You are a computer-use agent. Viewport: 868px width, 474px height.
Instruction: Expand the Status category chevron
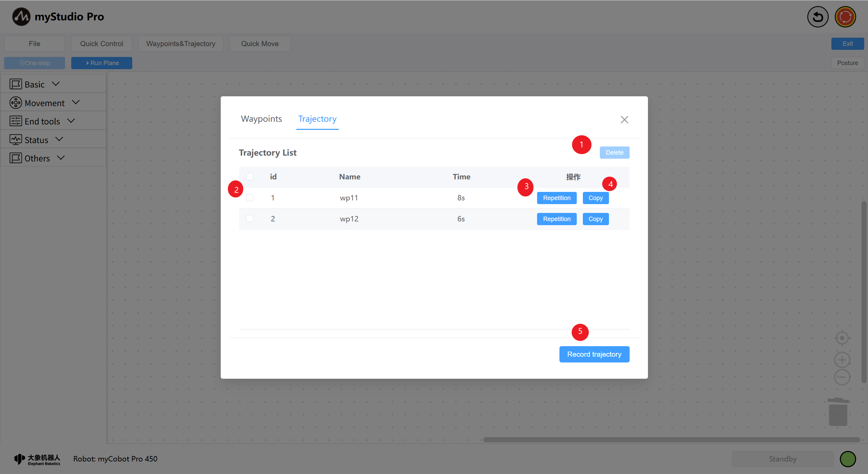(x=59, y=139)
